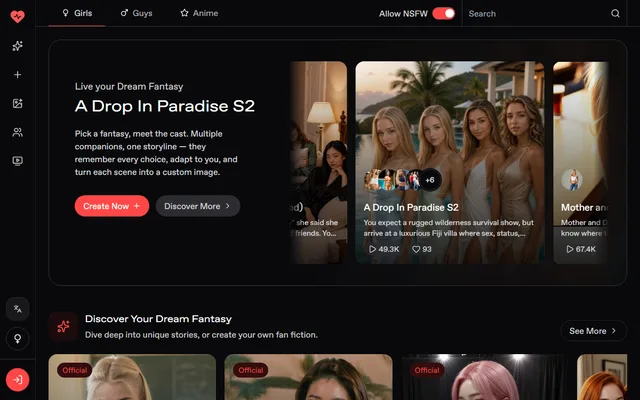The height and width of the screenshot is (400, 640).
Task: Click the language translate icon button
Action: [18, 309]
